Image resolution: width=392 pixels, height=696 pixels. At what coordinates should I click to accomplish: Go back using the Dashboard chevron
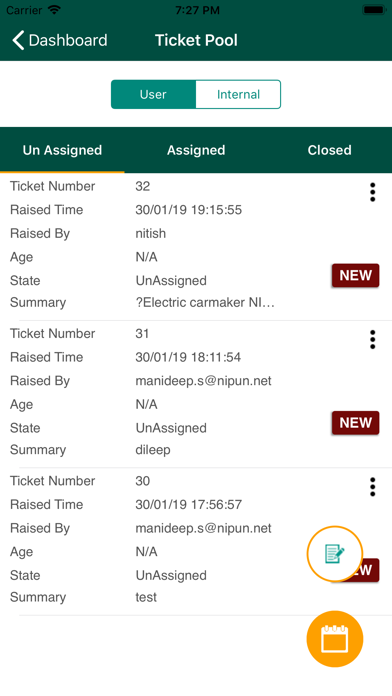click(x=18, y=40)
